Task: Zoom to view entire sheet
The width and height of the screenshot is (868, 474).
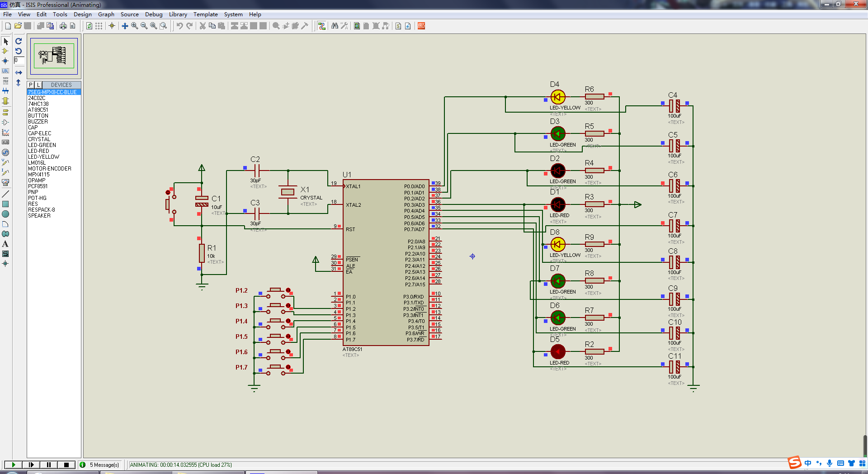Action: click(153, 26)
